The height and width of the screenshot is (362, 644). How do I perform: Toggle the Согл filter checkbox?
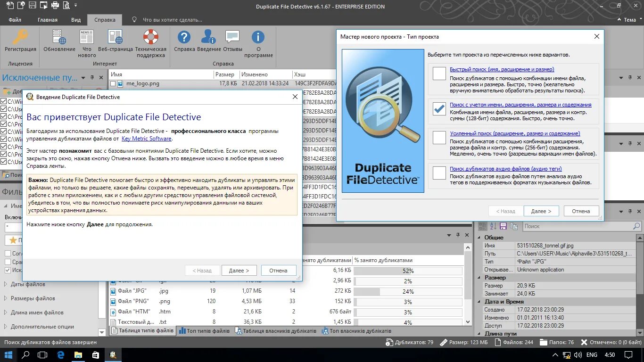pyautogui.click(x=8, y=253)
